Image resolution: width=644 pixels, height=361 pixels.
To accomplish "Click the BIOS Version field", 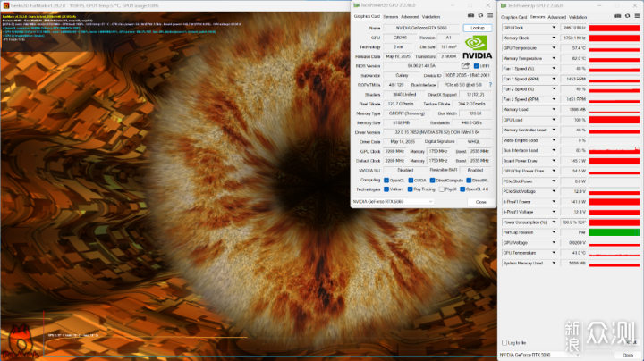I will pyautogui.click(x=421, y=66).
